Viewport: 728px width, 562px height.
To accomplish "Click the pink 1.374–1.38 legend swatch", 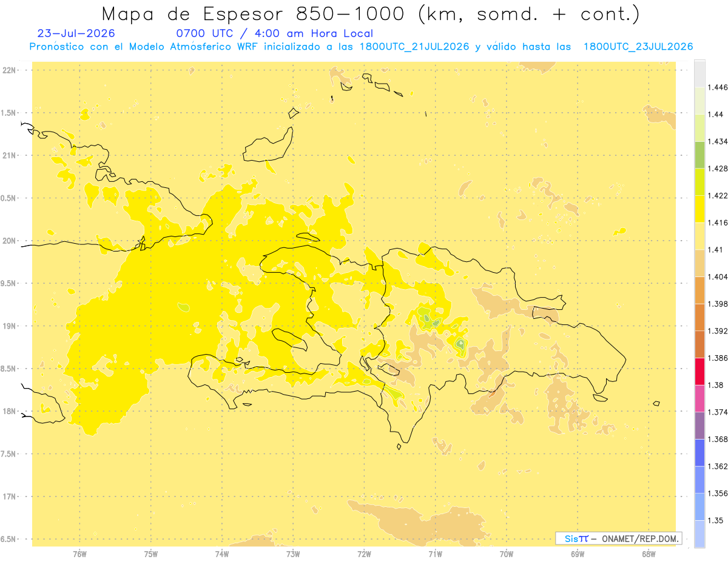I will 699,398.
